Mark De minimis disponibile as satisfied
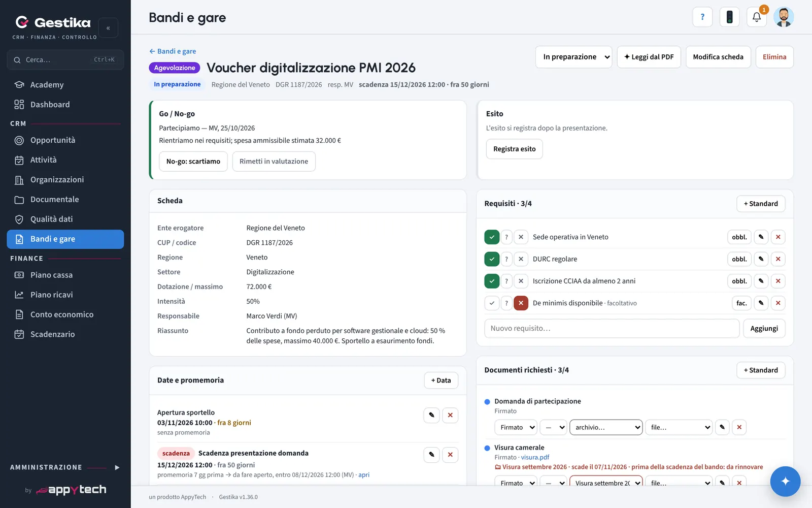Screen dimensions: 812x508 [492, 303]
